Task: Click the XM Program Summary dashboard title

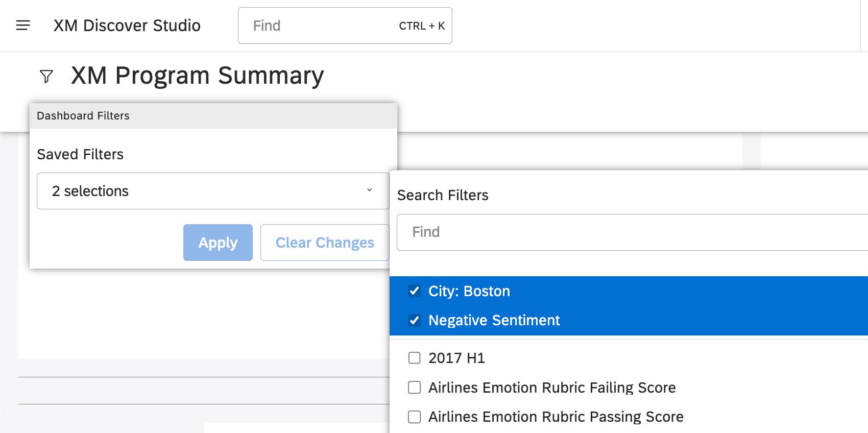Action: (x=197, y=76)
